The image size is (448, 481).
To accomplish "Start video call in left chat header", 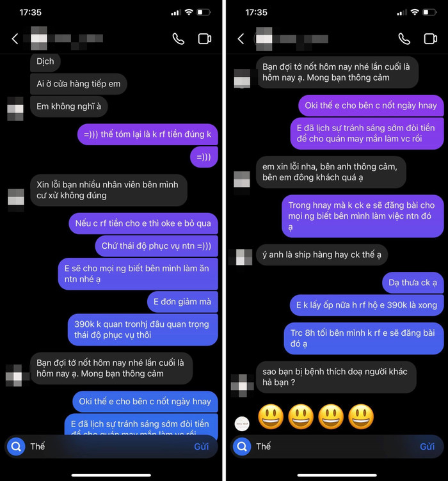I will pos(205,39).
